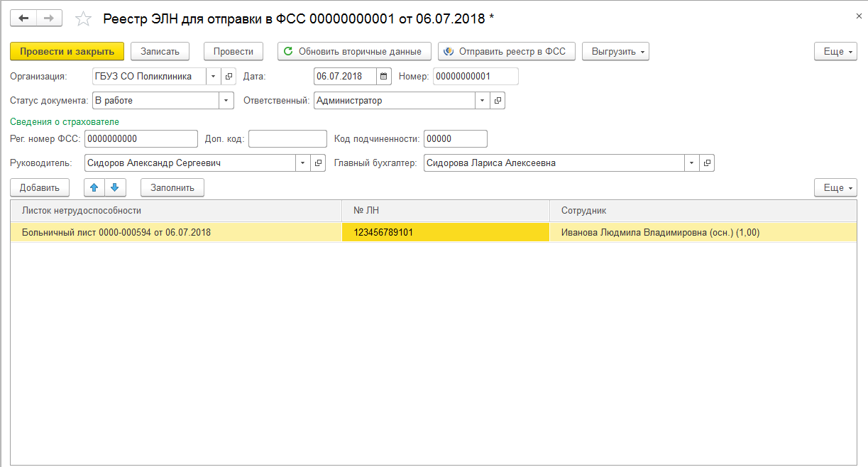The width and height of the screenshot is (868, 467).
Task: Open the table's Еще menu
Action: pos(835,187)
